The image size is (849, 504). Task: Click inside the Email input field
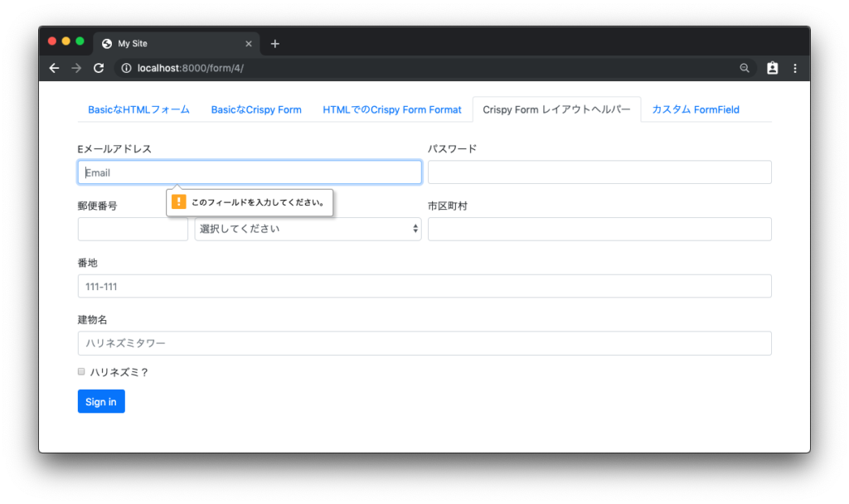249,172
